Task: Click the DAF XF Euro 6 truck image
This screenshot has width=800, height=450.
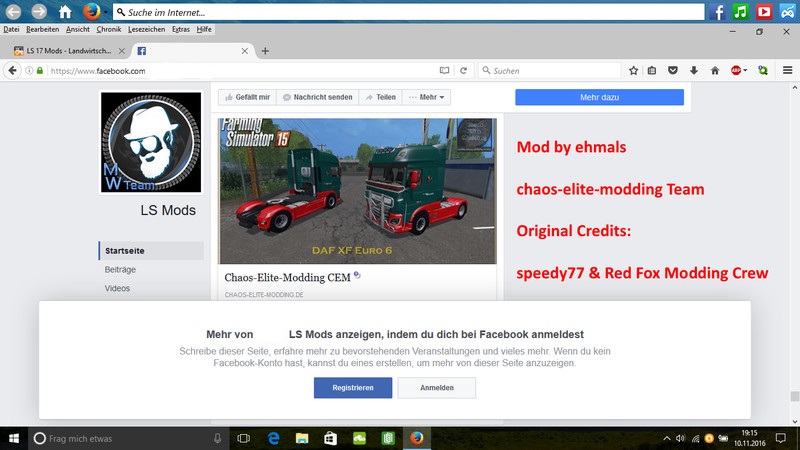Action: [x=357, y=191]
